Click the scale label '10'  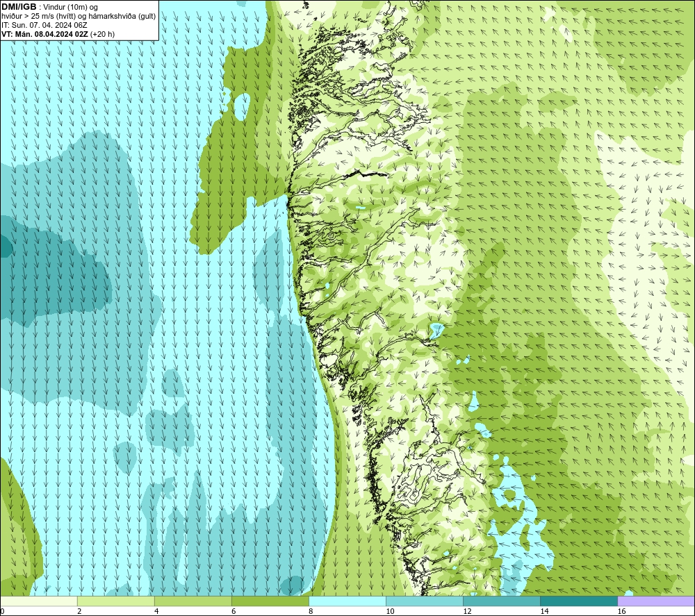[390, 612]
